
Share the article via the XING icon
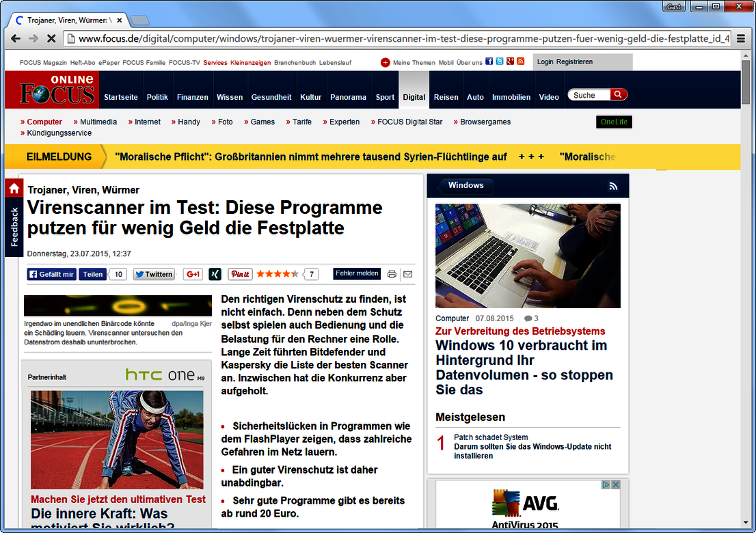pos(214,274)
